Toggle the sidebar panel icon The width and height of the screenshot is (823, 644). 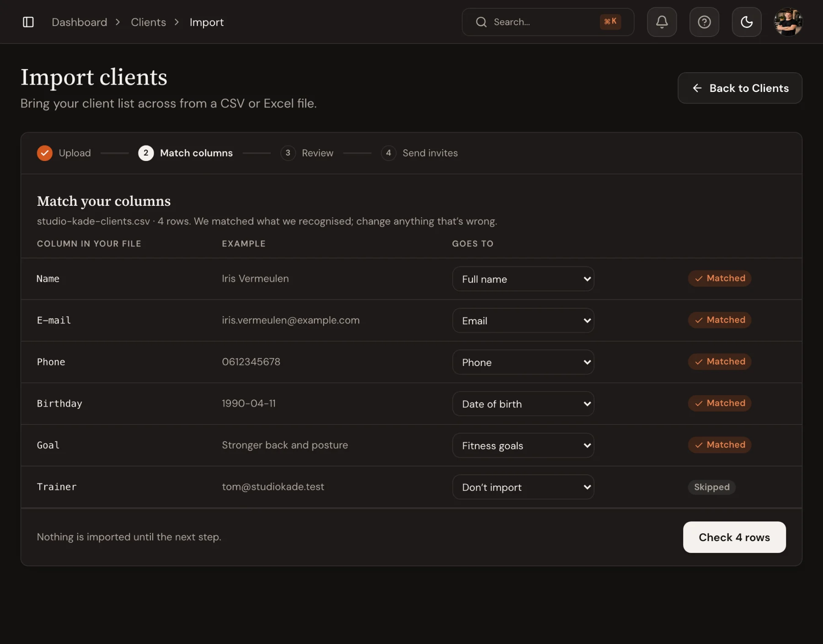click(x=28, y=22)
